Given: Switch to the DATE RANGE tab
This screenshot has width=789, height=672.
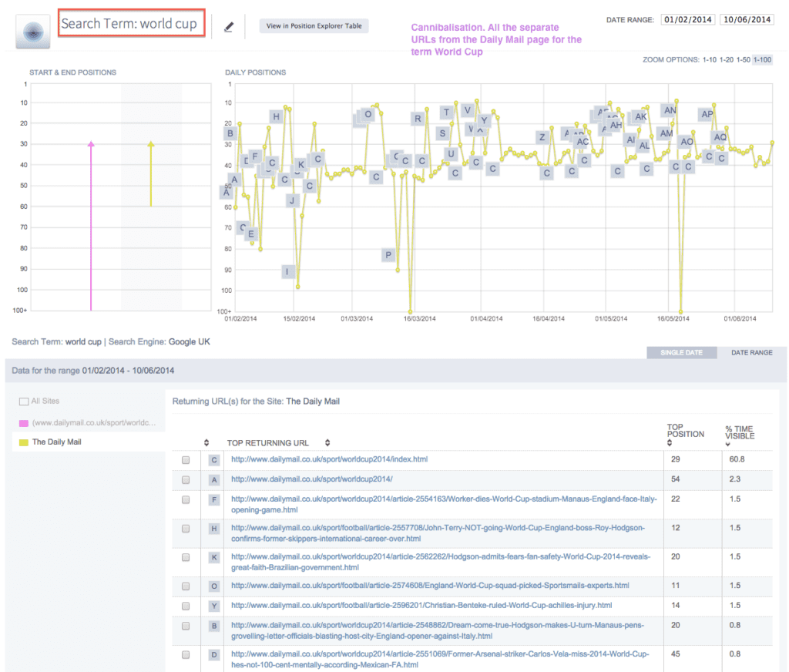Looking at the screenshot, I should [752, 352].
